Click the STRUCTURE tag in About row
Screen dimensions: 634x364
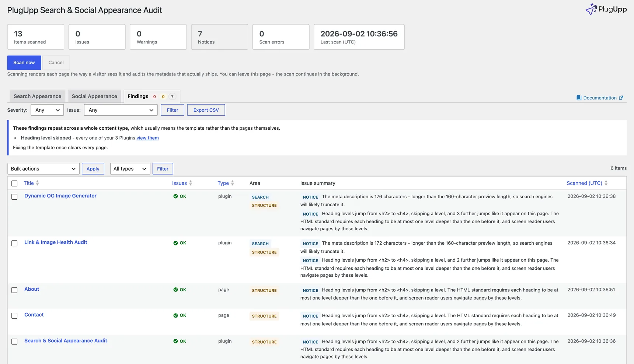pos(264,291)
